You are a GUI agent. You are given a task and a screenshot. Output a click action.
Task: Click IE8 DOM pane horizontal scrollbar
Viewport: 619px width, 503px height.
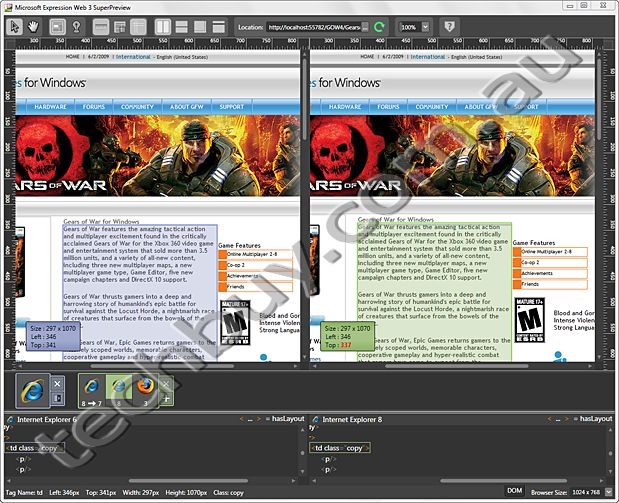[x=503, y=481]
